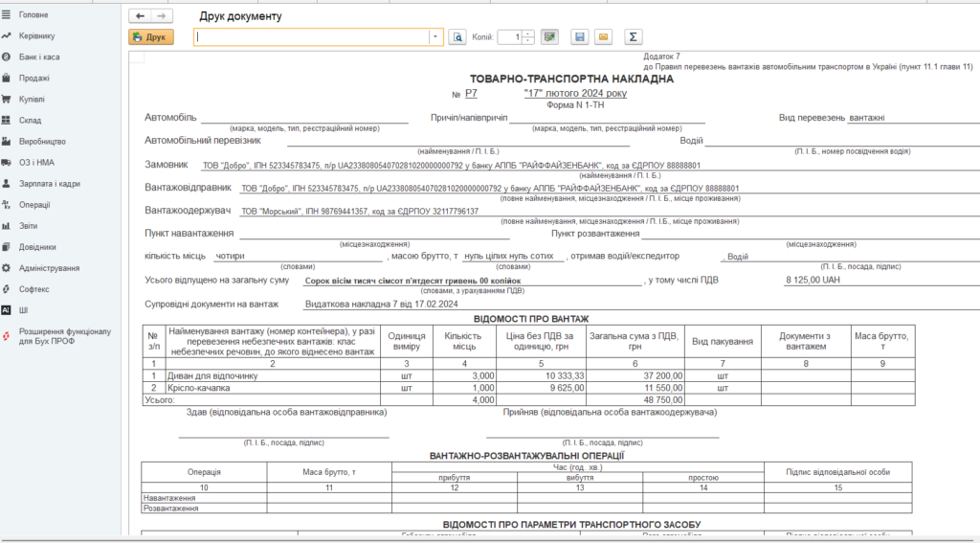Open the Головне menu section
The image size is (980, 543).
(33, 14)
